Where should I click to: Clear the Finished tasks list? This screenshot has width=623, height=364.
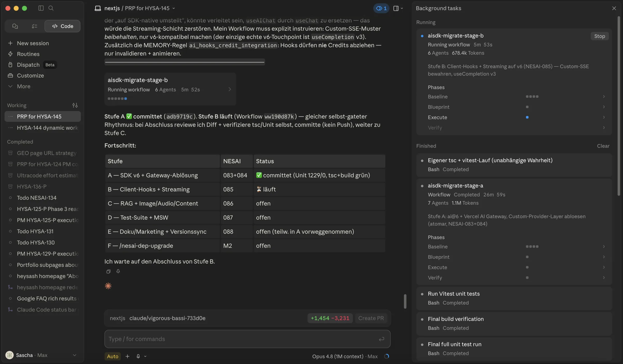point(603,146)
